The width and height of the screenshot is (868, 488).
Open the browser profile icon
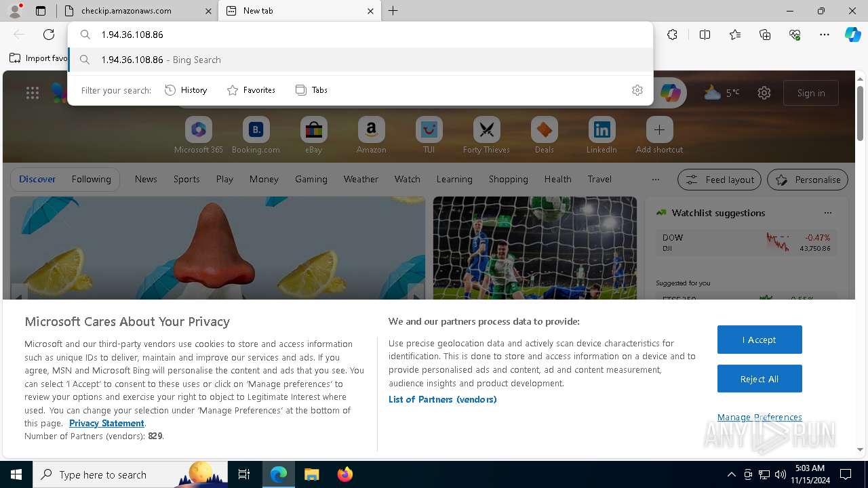pyautogui.click(x=15, y=10)
